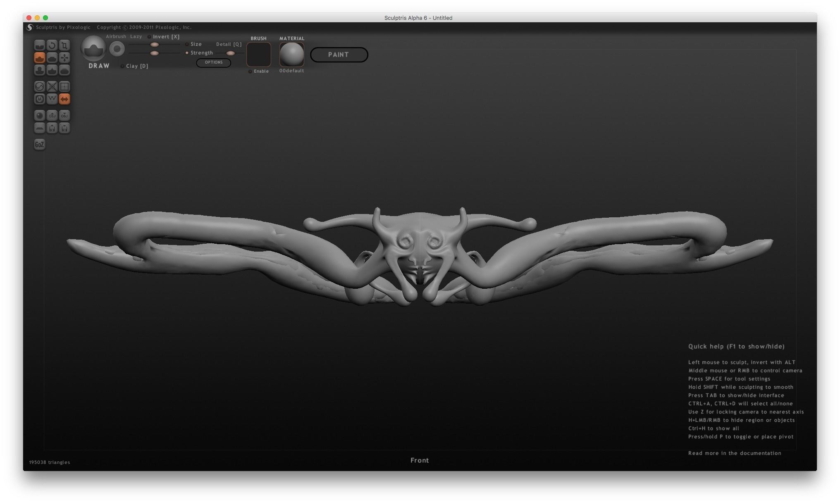Switch to PAINT mode
This screenshot has width=840, height=504.
[x=339, y=55]
